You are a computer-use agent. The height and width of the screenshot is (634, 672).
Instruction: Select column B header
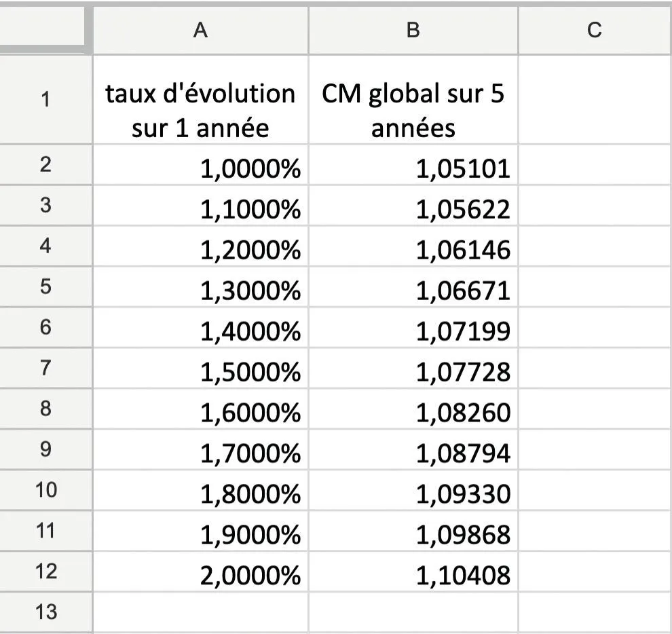413,31
